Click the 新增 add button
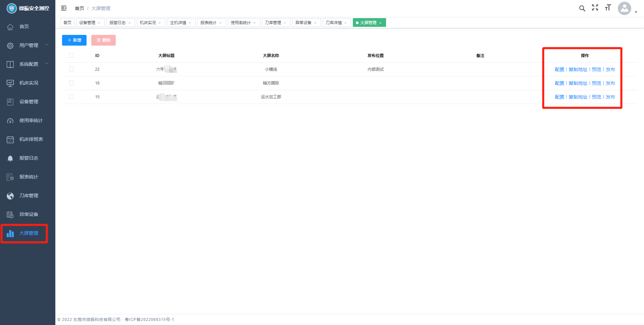644x325 pixels. coord(74,40)
